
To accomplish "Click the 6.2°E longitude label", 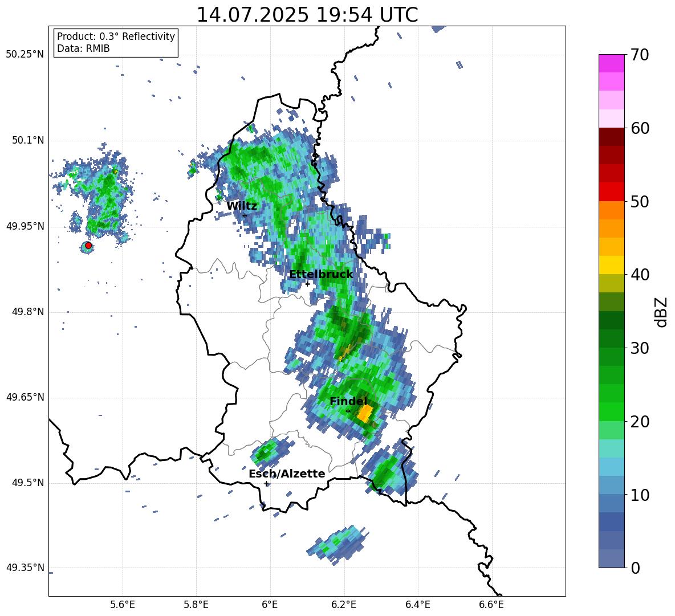I will click(344, 605).
